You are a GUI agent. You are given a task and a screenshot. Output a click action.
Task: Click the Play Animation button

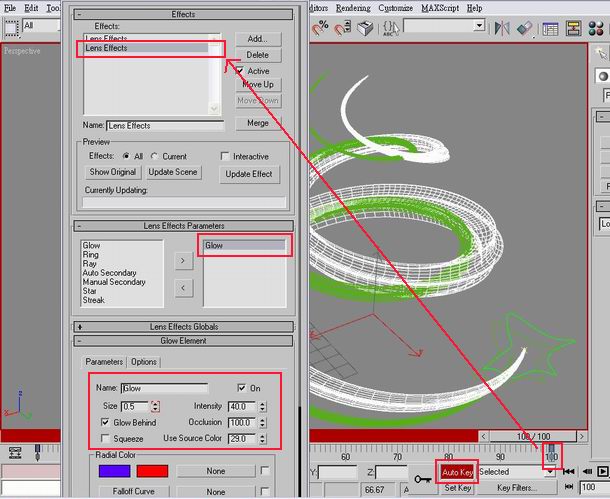click(x=603, y=471)
